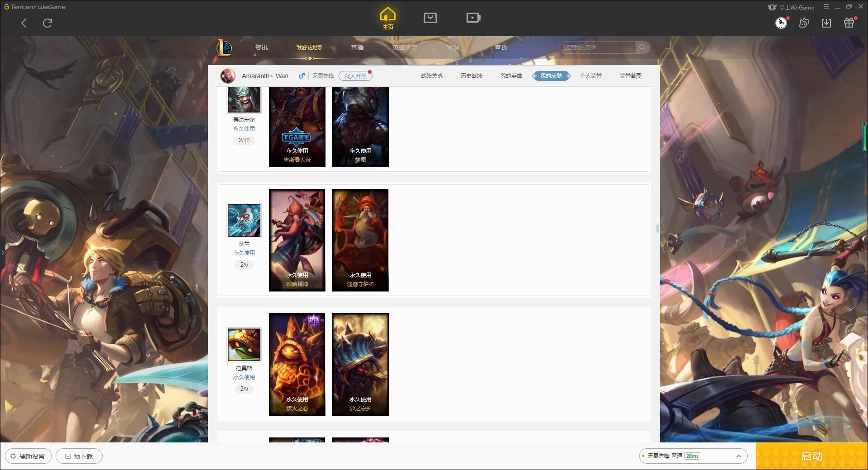The width and height of the screenshot is (868, 470).
Task: Click the 泰达米尔 champion portrait
Action: (x=244, y=99)
